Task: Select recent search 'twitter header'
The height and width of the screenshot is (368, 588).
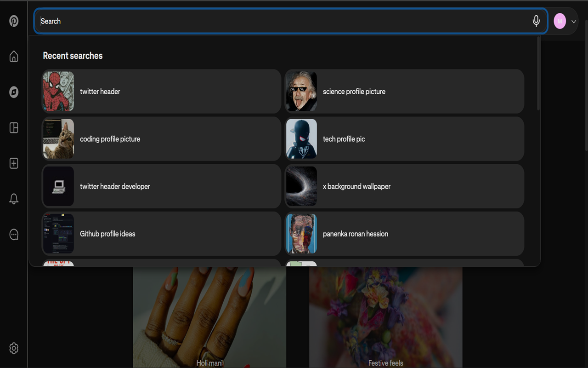Action: [161, 92]
